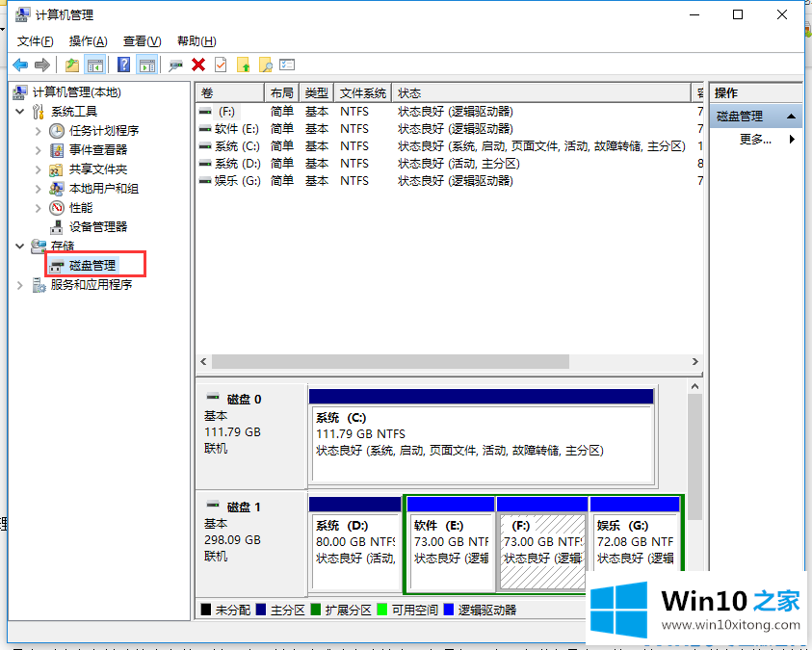Expand the 任务计划程序 node
The width and height of the screenshot is (812, 650).
point(38,131)
